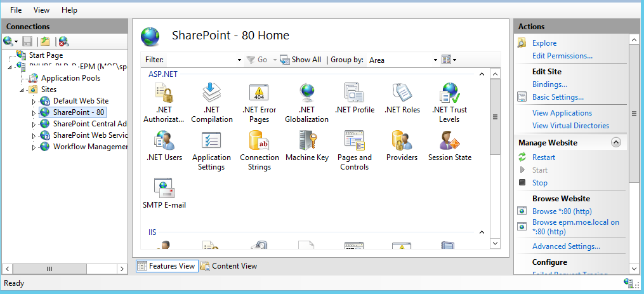Open Pages and Controls feature
The image size is (644, 294).
[x=355, y=140]
